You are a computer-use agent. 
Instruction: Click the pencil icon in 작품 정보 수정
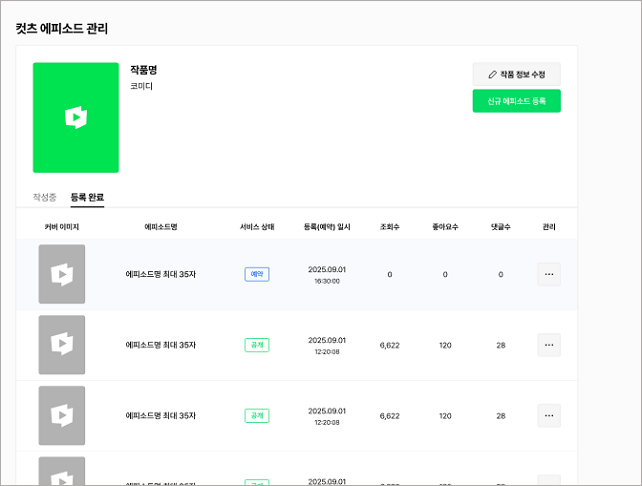pyautogui.click(x=492, y=75)
